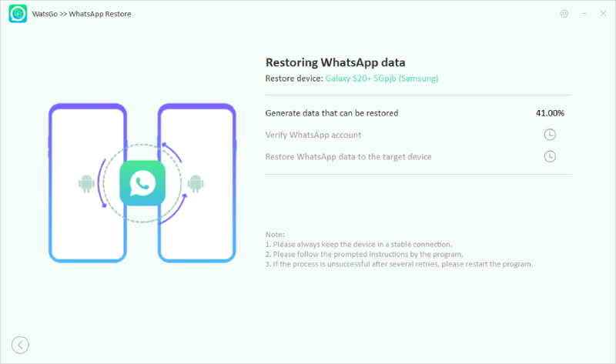616x364 pixels.
Task: Click the Restore WhatsApp data clock icon
Action: point(550,156)
